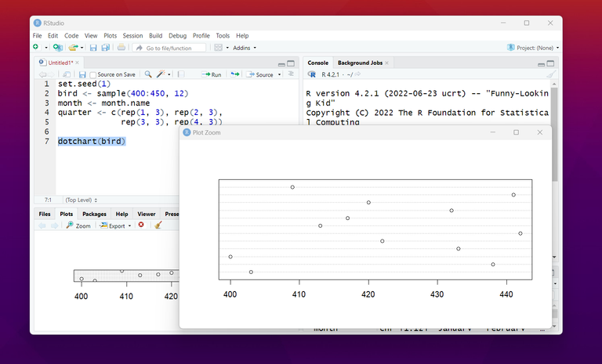Click the Re-run previous code icon
The height and width of the screenshot is (364, 602).
(x=234, y=74)
